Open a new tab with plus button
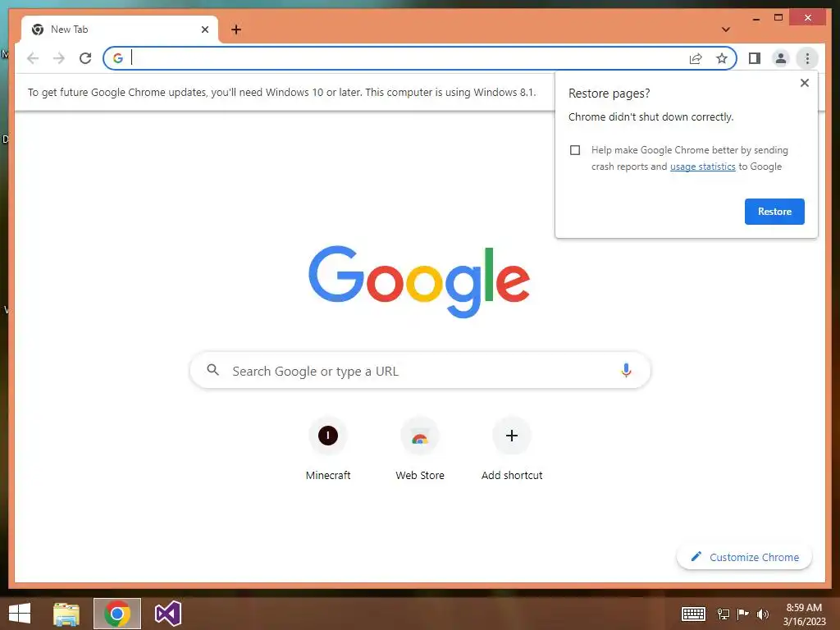Image resolution: width=840 pixels, height=630 pixels. point(236,30)
